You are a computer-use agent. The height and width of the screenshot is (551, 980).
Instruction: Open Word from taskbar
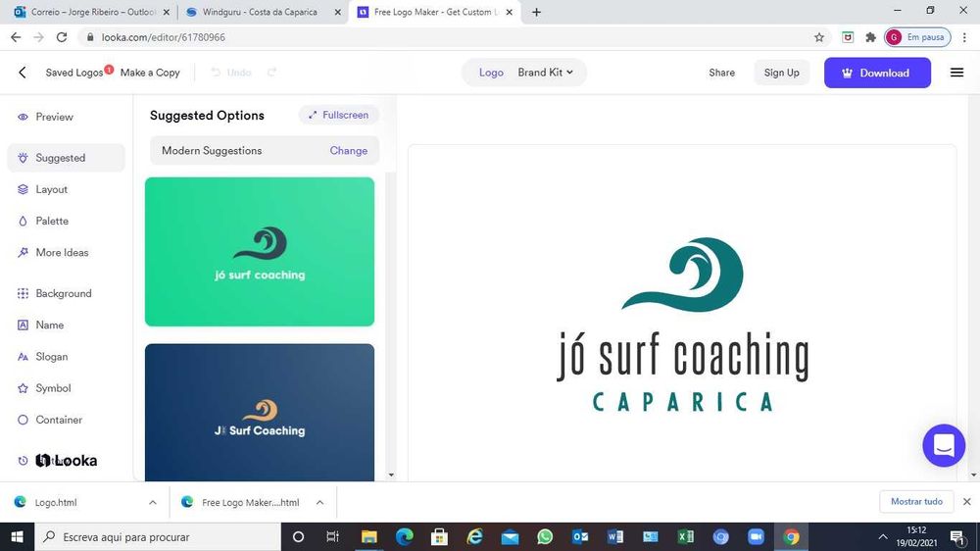[x=615, y=536]
